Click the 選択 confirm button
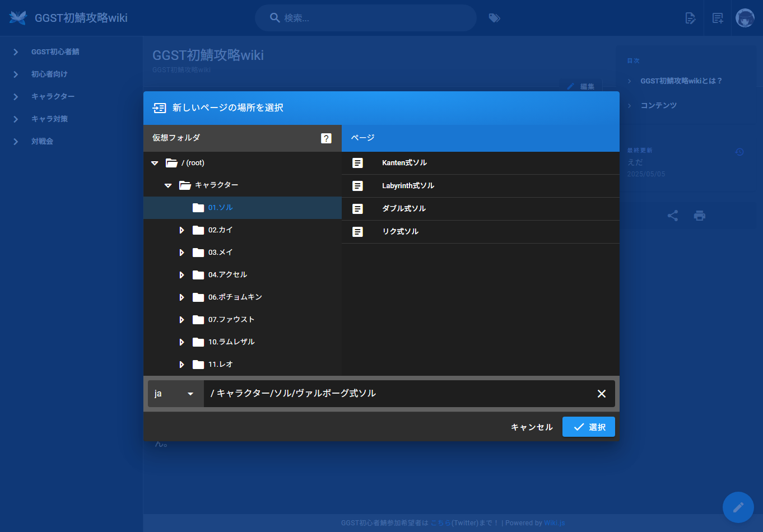Viewport: 763px width, 532px height. 589,427
